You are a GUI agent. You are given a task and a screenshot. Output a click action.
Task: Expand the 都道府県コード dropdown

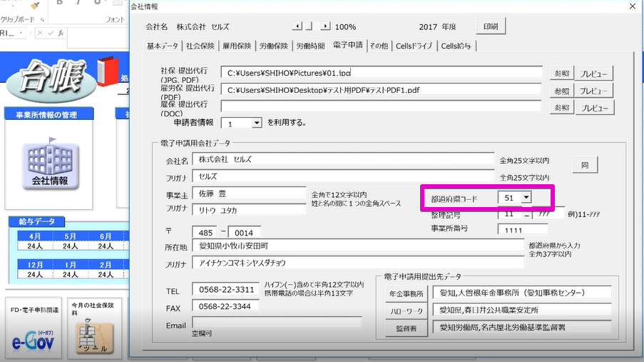pyautogui.click(x=526, y=198)
